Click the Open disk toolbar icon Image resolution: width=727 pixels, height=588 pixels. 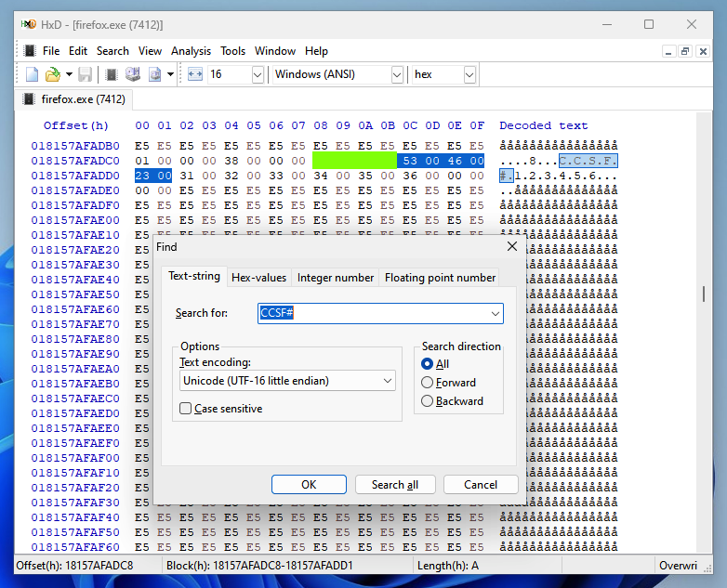point(133,74)
